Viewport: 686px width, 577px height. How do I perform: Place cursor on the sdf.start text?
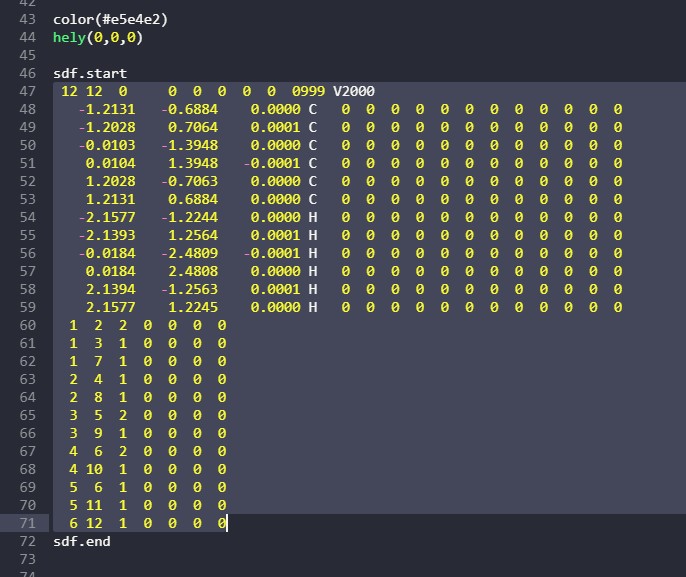click(x=90, y=73)
